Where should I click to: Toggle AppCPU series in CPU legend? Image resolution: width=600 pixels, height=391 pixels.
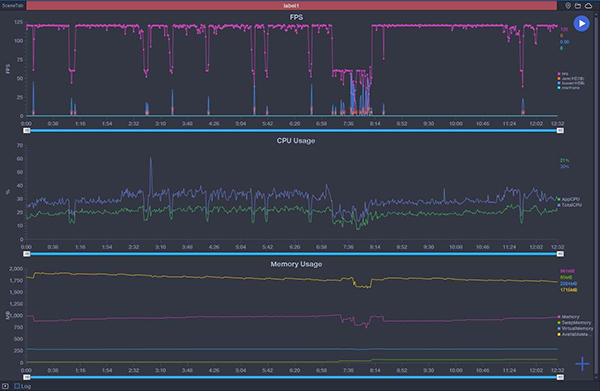[x=569, y=199]
